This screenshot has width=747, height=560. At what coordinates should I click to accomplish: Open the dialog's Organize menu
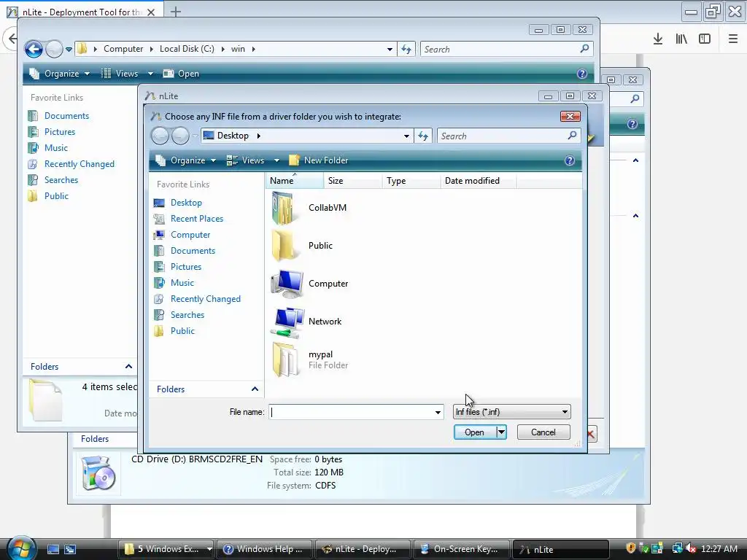186,160
